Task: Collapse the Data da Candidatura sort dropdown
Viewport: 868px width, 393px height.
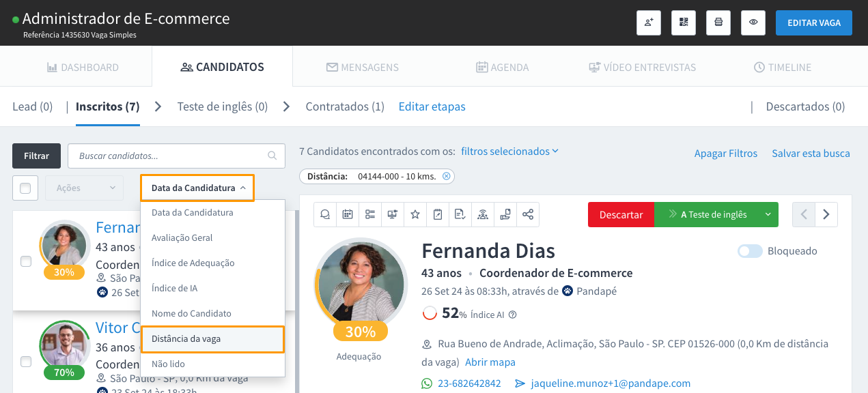Action: coord(197,188)
